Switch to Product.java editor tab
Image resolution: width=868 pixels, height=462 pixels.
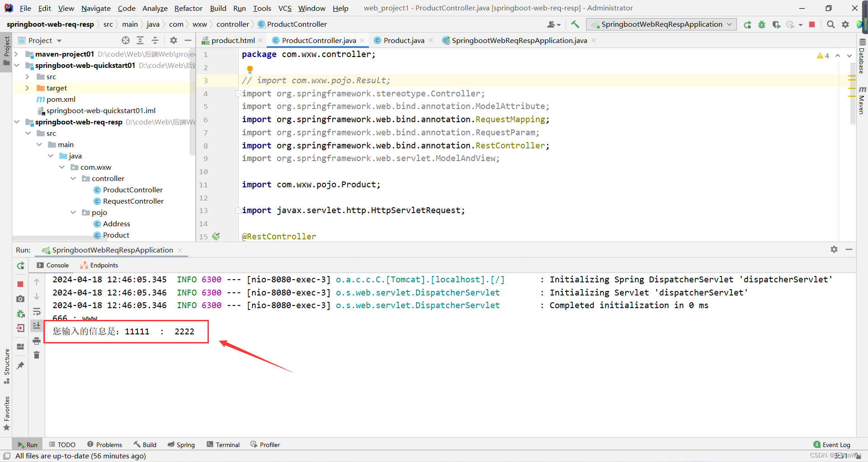[404, 40]
